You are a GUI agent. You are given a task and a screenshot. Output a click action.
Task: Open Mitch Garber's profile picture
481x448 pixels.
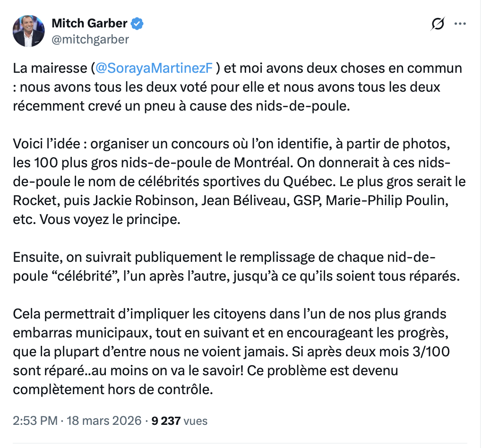28,31
